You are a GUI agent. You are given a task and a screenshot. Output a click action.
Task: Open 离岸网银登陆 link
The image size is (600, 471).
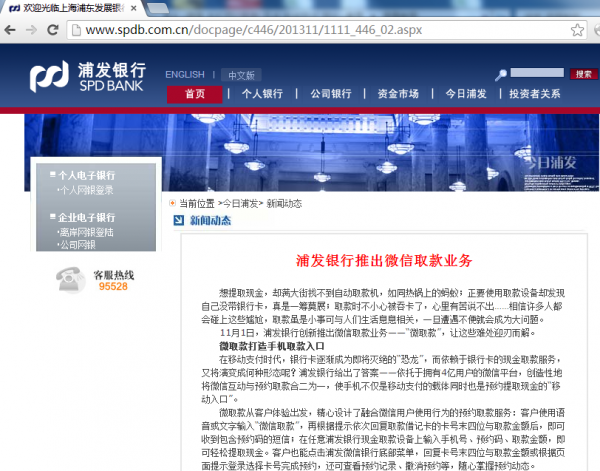86,232
